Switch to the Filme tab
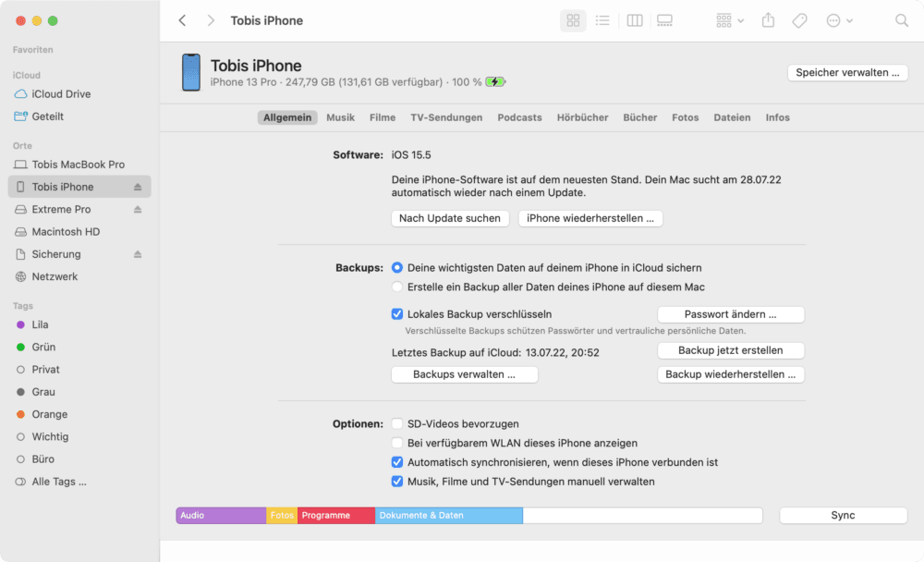Image resolution: width=924 pixels, height=562 pixels. (383, 117)
